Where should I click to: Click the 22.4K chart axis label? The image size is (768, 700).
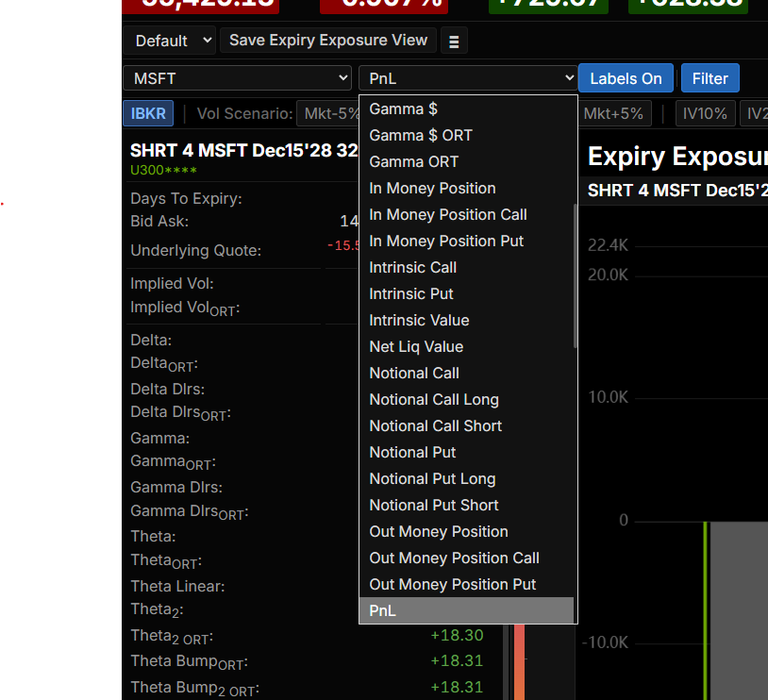[608, 245]
